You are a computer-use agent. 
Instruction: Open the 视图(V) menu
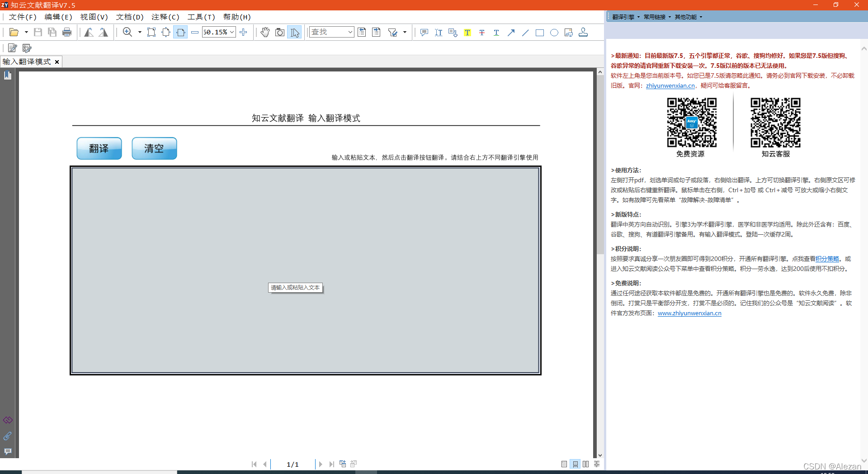(94, 17)
